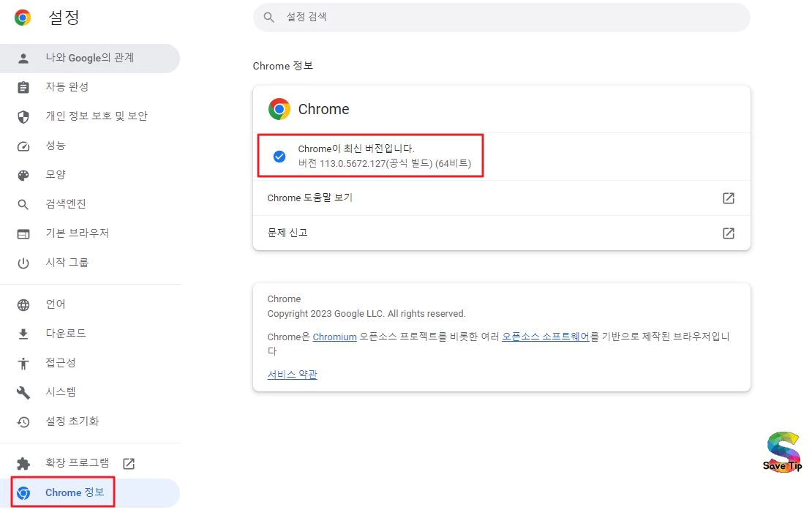Screen dimensions: 812x510
Task: Click the shield icon for 개인 정보 보호 및 보안
Action: 23,116
